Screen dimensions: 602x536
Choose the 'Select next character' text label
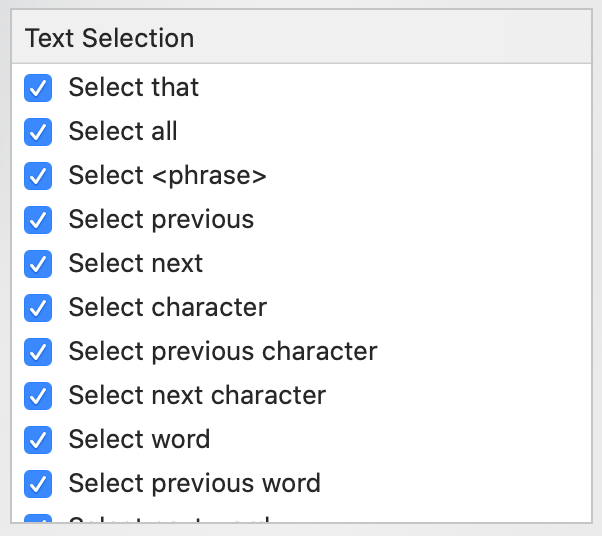197,396
